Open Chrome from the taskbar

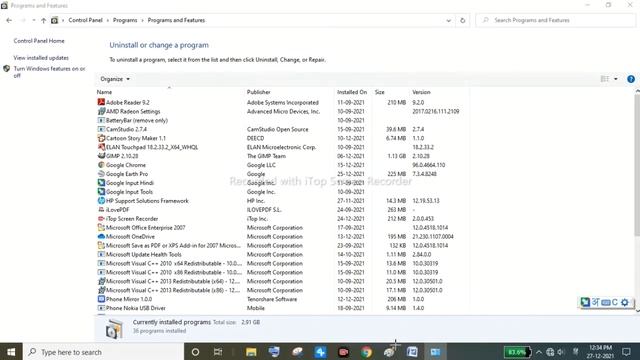(367, 352)
